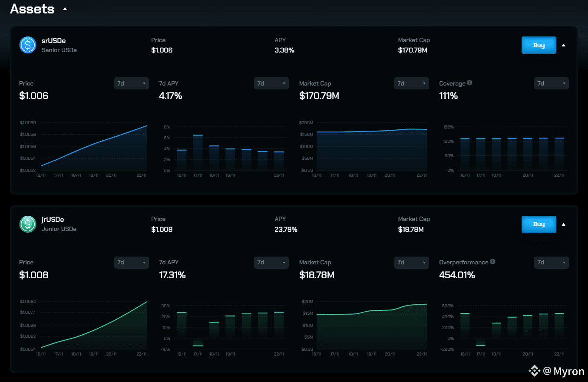Viewport: 588px width, 382px height.
Task: Click the blue srUSDe token icon
Action: (28, 45)
